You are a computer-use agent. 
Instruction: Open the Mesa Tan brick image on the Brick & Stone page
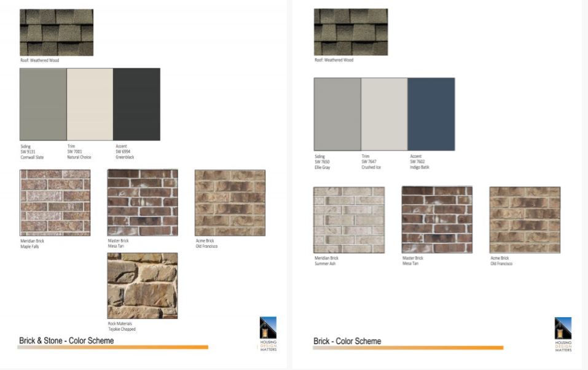[x=143, y=202]
